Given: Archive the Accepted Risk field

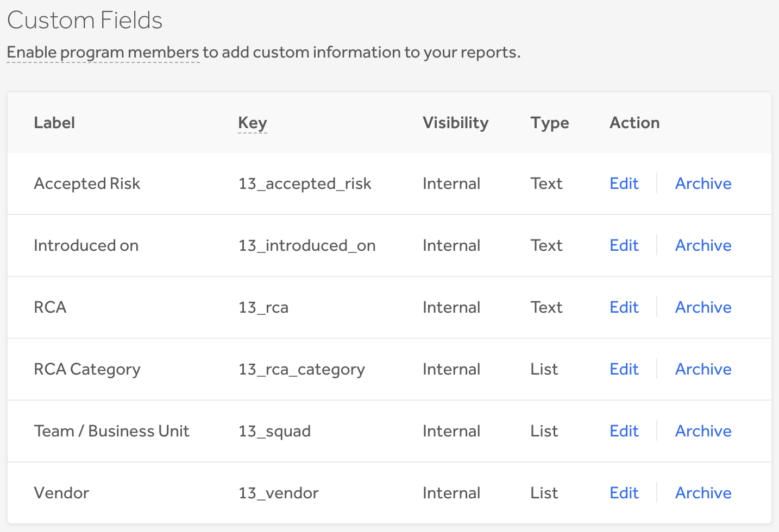Looking at the screenshot, I should (703, 183).
